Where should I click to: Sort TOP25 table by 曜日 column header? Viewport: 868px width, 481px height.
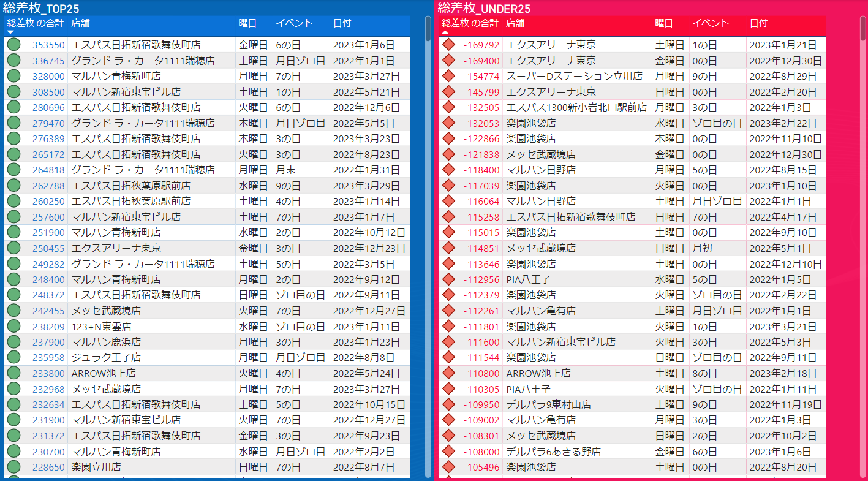(x=247, y=23)
